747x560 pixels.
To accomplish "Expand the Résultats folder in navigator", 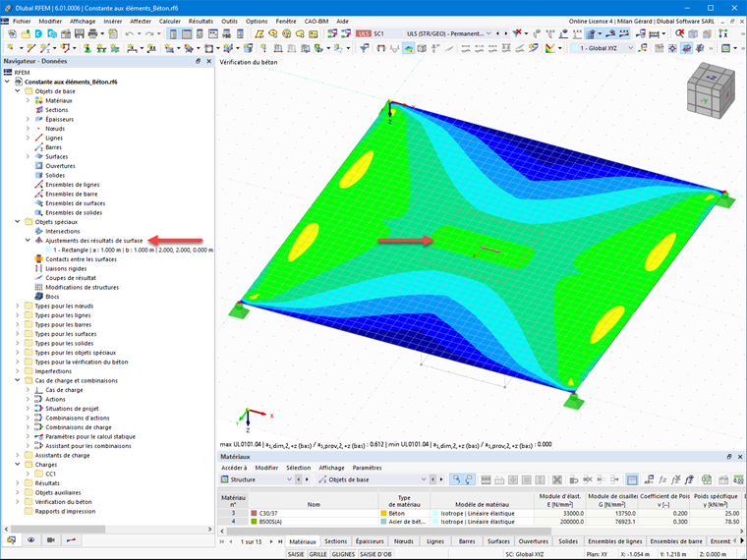I will 18,482.
